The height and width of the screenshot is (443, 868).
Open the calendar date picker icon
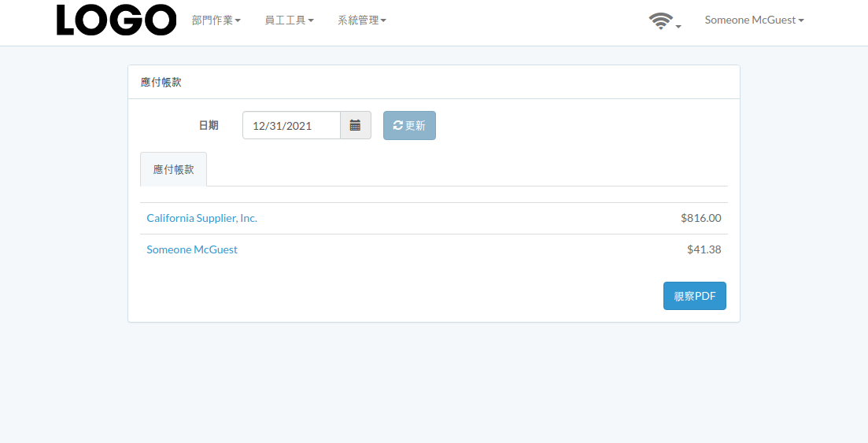tap(356, 125)
